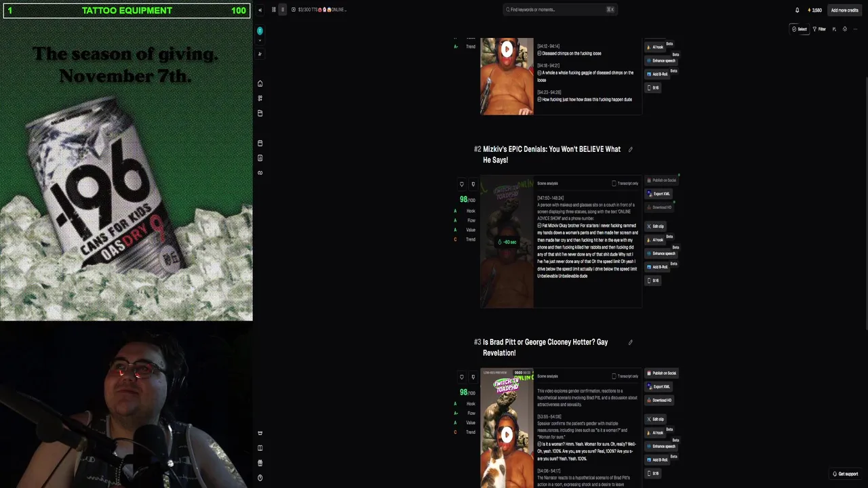Click Add B-Roll on the top clip
This screenshot has height=488, width=868.
[x=657, y=74]
